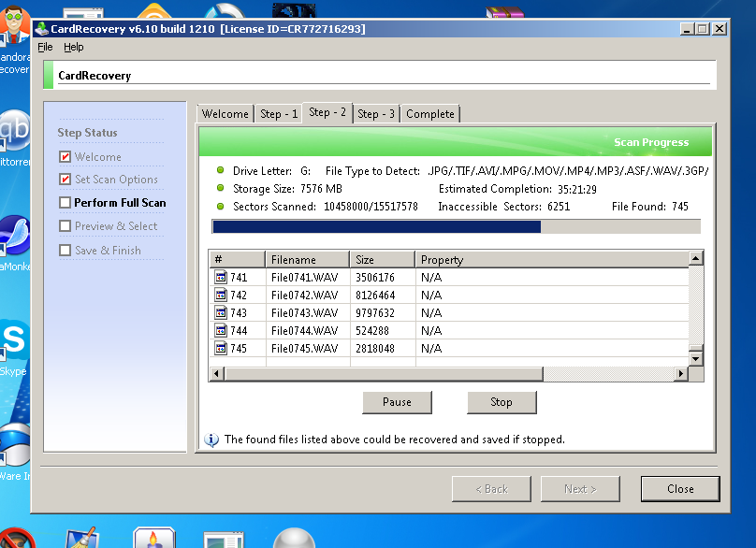Minimize the CardRecovery window
The width and height of the screenshot is (756, 548).
pyautogui.click(x=687, y=29)
